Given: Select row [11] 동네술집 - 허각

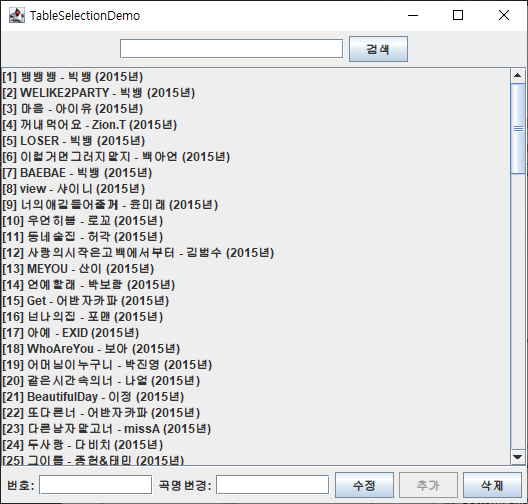Looking at the screenshot, I should click(256, 237).
